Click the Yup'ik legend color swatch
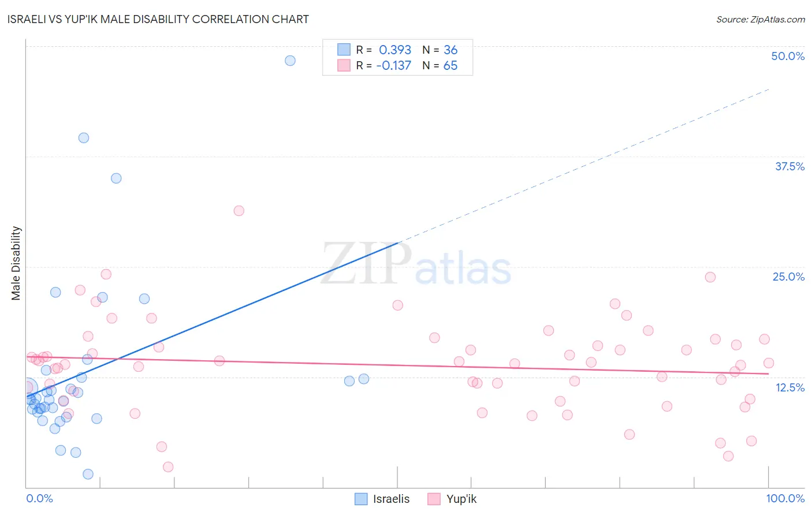 [x=434, y=499]
